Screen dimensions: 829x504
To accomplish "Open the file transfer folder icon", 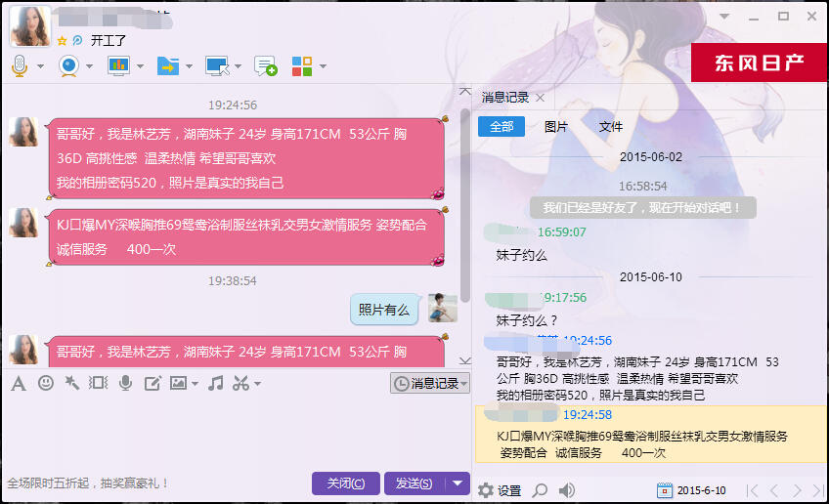I will (x=168, y=66).
